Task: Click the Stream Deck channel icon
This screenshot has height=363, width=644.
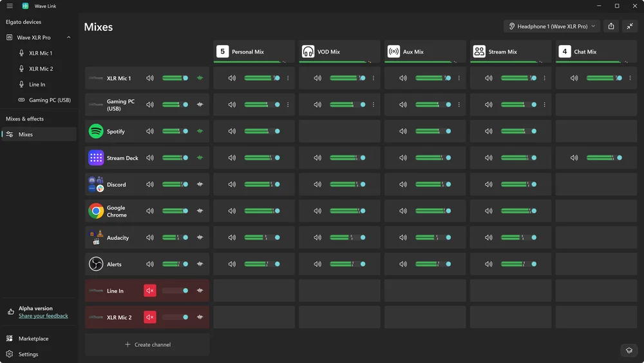Action: tap(96, 158)
